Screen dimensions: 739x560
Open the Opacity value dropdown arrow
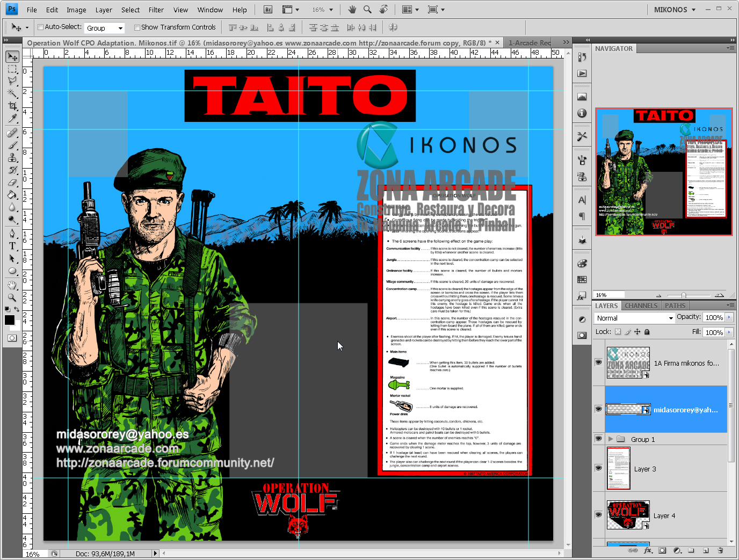pyautogui.click(x=729, y=317)
